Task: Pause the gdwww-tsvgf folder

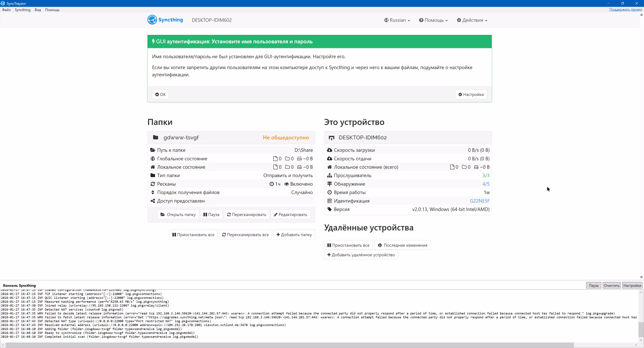Action: (x=211, y=215)
